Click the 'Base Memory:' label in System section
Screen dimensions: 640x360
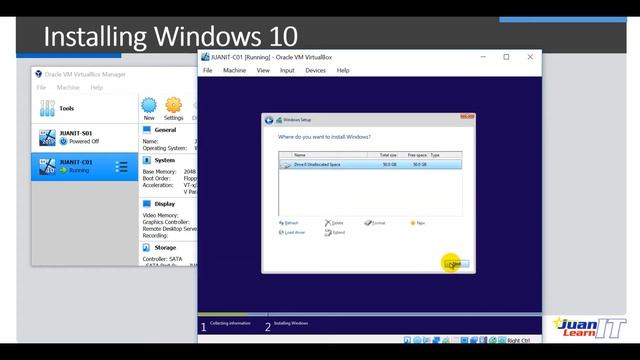click(159, 171)
